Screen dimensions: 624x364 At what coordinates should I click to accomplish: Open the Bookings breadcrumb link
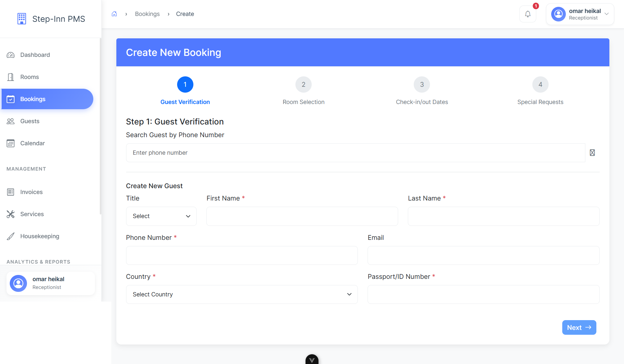click(147, 14)
